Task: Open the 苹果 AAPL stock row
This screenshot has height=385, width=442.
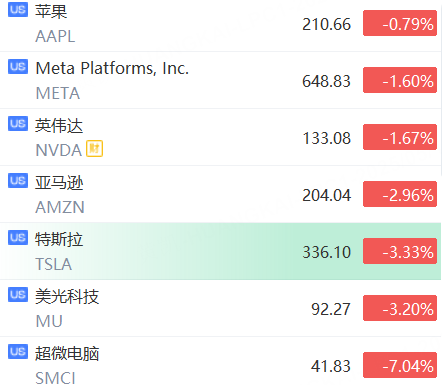Action: (x=221, y=25)
